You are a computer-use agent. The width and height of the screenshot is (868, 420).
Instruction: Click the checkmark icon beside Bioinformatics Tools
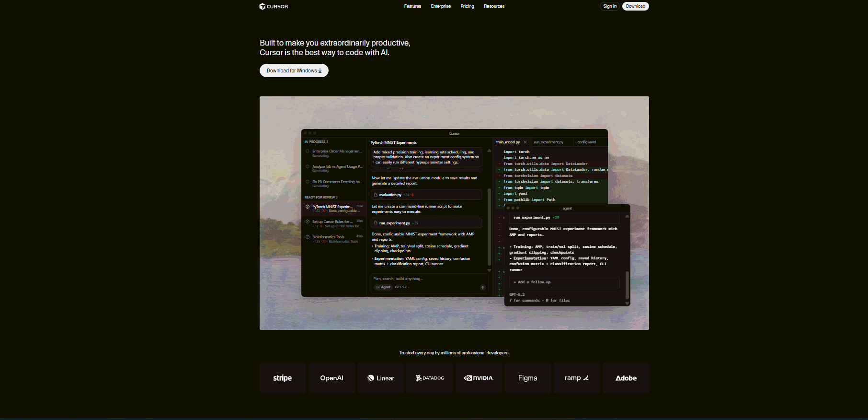tap(308, 237)
